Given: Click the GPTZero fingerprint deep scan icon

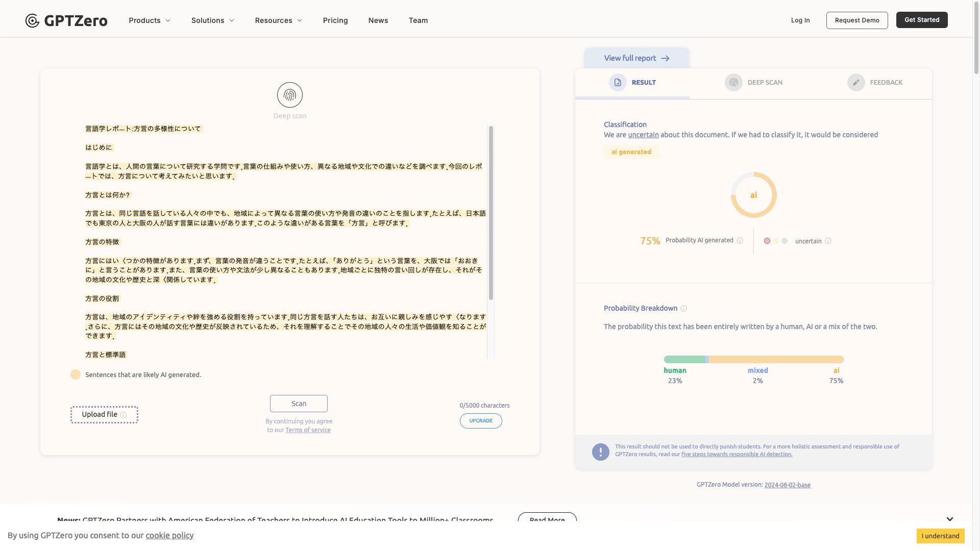Looking at the screenshot, I should point(289,95).
